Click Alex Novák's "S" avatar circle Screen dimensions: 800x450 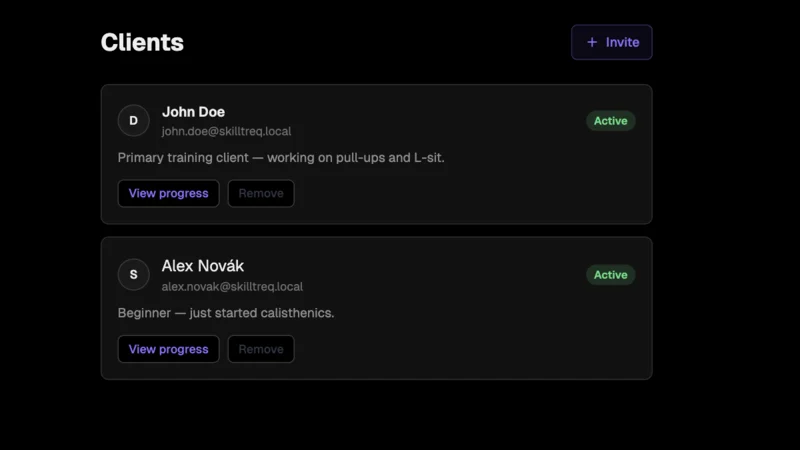click(133, 275)
